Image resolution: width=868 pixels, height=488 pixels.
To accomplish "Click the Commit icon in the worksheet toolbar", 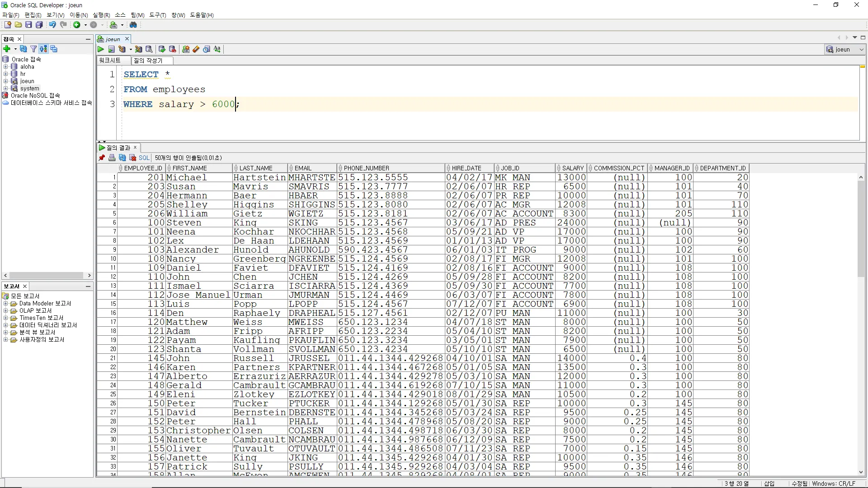I will (162, 49).
